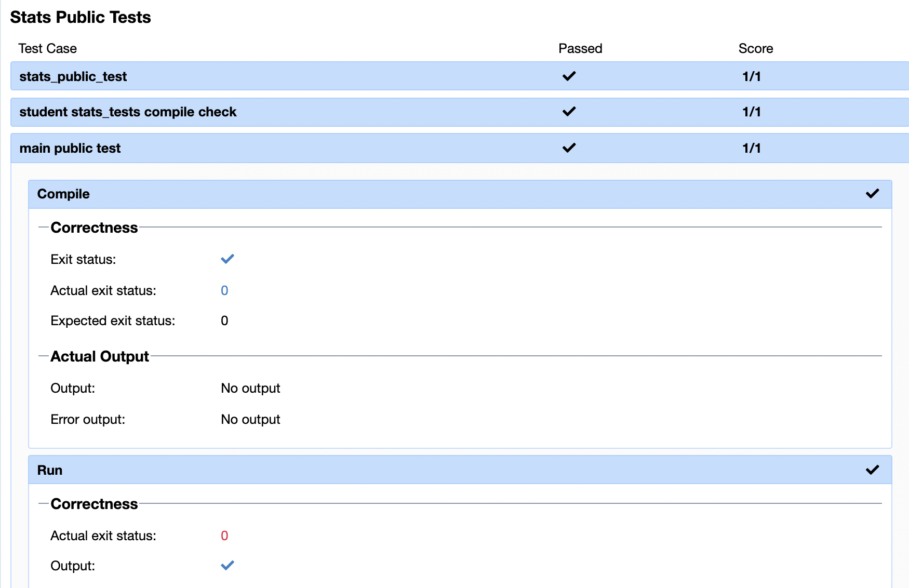Click the checkmark on the Run section header

[x=872, y=470]
